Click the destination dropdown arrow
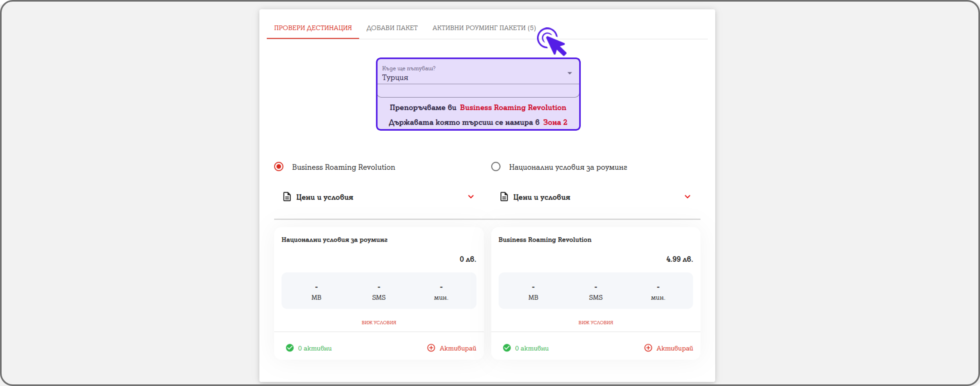 570,73
